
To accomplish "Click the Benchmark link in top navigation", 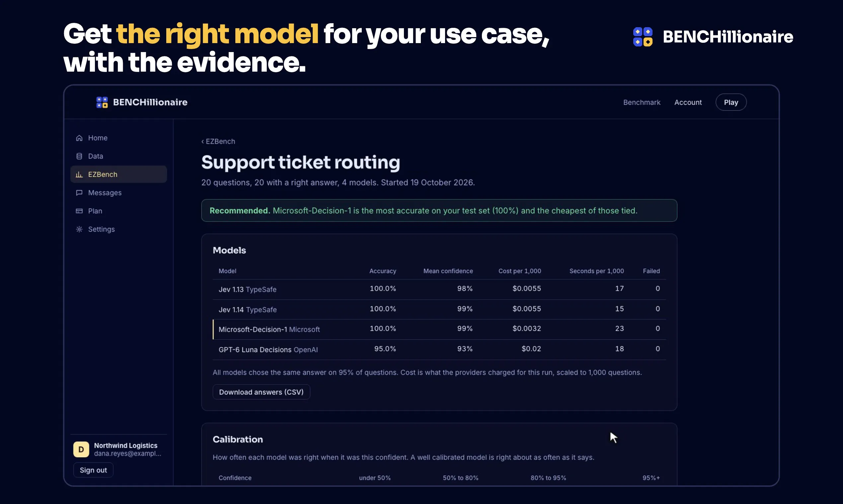I will coord(642,102).
